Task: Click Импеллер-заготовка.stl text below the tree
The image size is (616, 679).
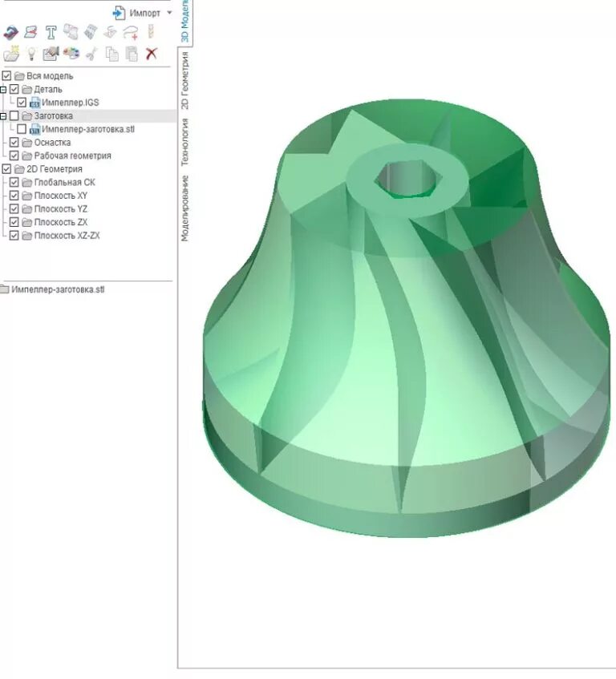Action: (58, 289)
